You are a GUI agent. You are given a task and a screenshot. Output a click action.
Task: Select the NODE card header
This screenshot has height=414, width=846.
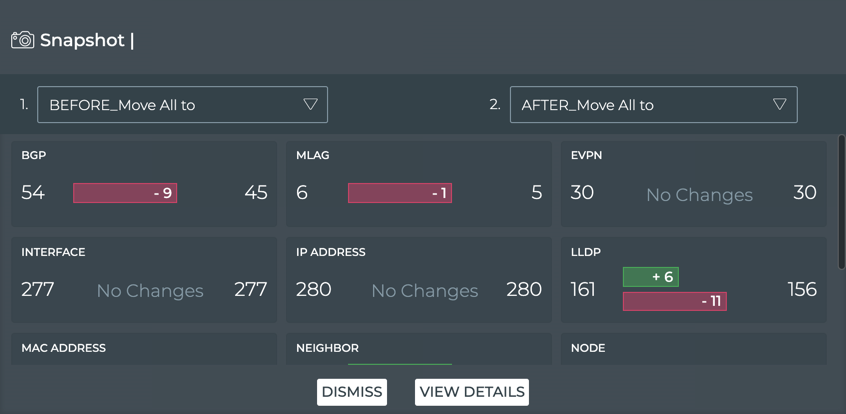[588, 348]
